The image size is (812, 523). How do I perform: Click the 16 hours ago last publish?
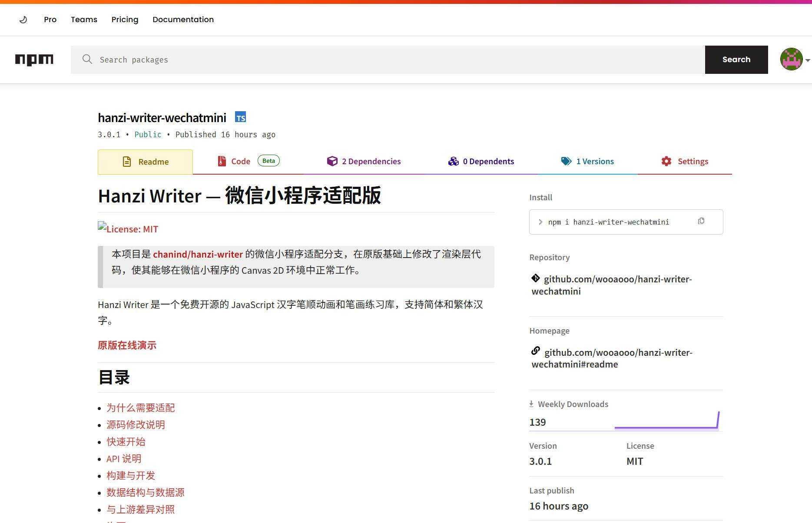559,506
